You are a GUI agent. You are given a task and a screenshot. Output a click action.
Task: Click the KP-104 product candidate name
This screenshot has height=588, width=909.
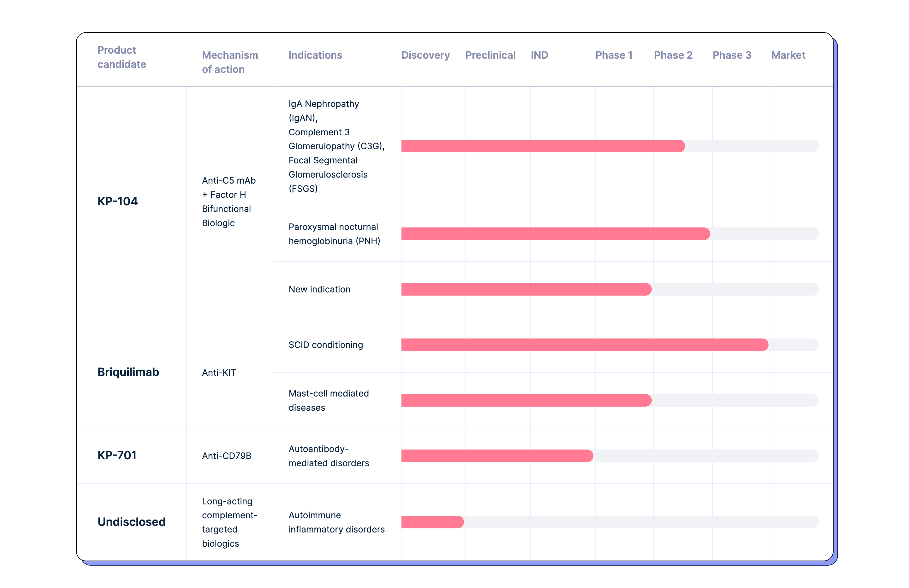pos(117,201)
